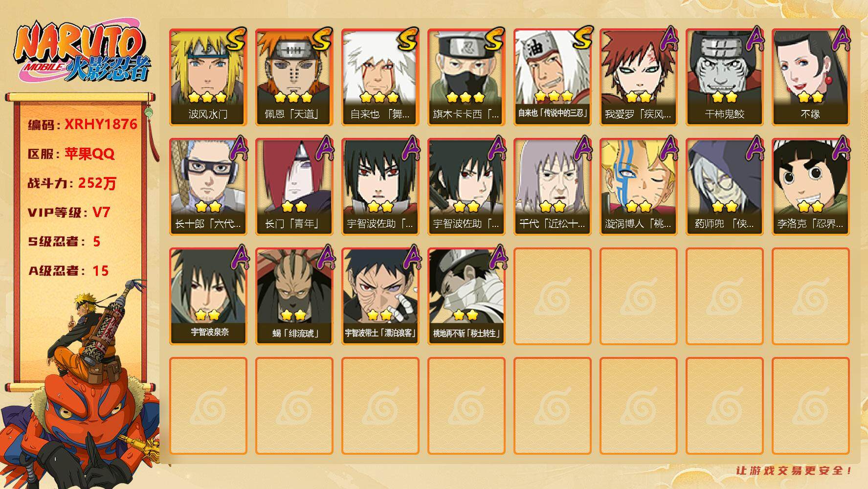Select the first empty slot in third row
This screenshot has height=489, width=868.
coord(553,296)
